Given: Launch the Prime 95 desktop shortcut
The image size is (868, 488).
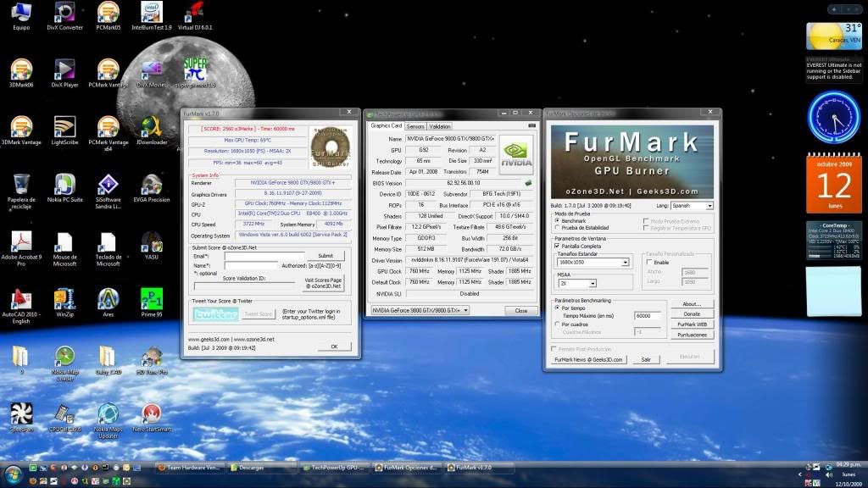Looking at the screenshot, I should click(152, 303).
